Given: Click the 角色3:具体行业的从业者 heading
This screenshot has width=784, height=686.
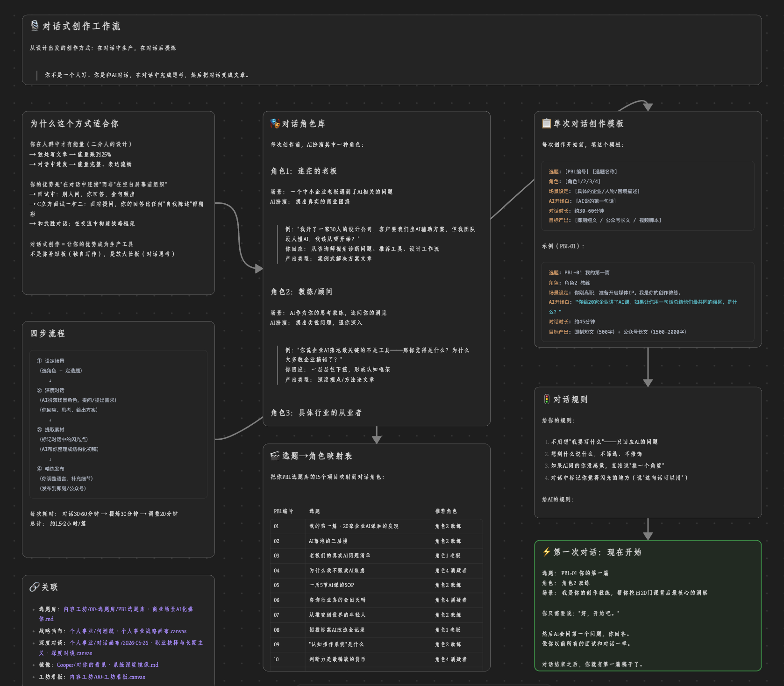Looking at the screenshot, I should 316,413.
